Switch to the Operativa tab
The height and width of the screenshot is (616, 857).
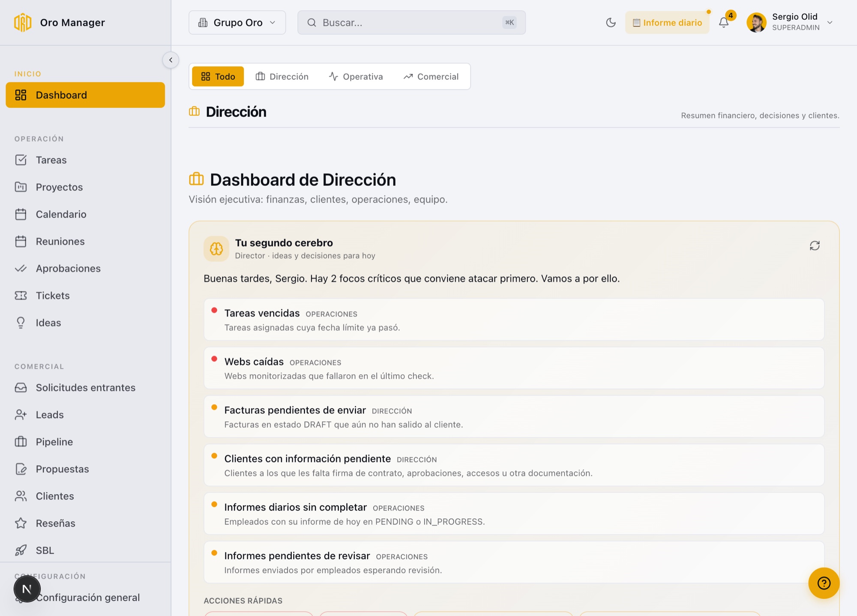click(x=356, y=76)
